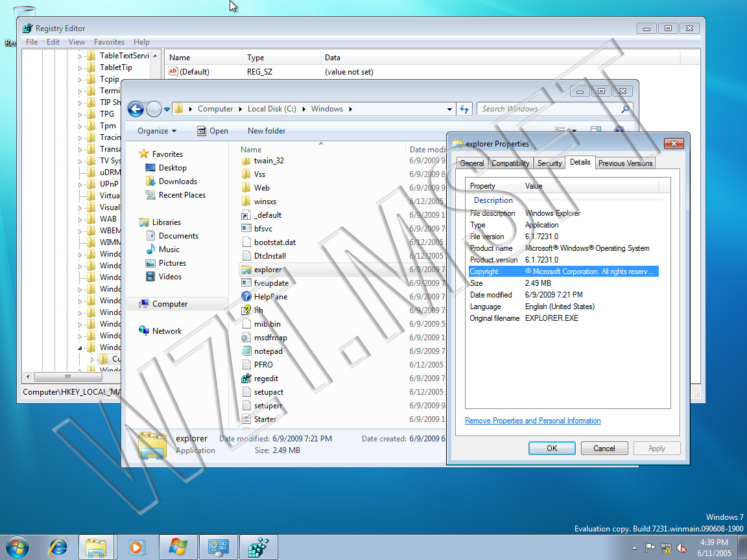The height and width of the screenshot is (560, 747).
Task: Open address bar history dropdown arrow
Action: (x=449, y=109)
